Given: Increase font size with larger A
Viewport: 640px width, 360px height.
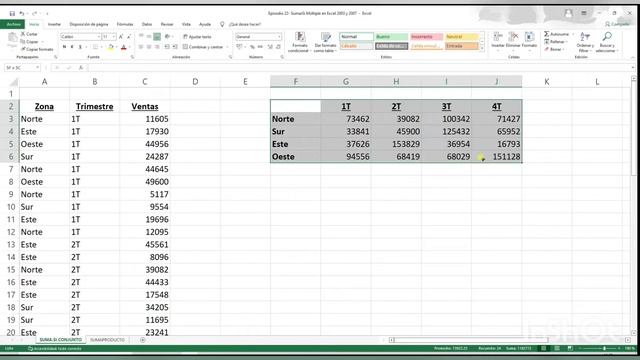Looking at the screenshot, I should point(121,37).
